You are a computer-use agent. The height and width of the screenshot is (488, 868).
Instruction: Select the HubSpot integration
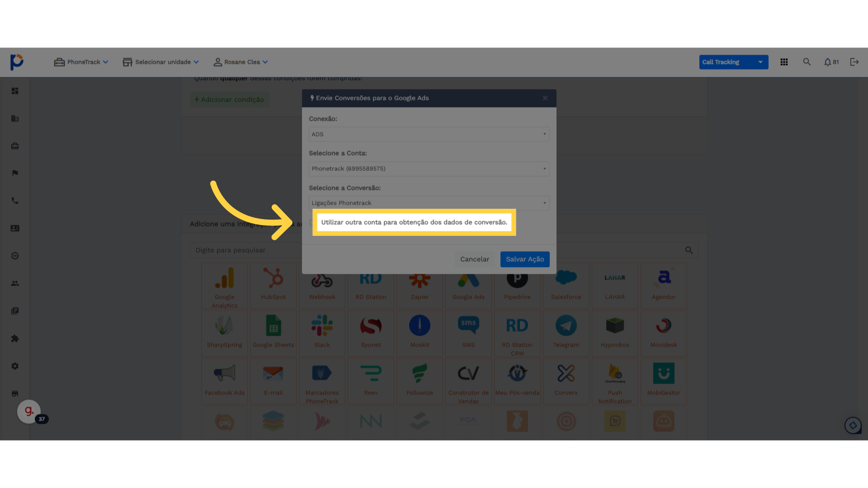pos(274,286)
